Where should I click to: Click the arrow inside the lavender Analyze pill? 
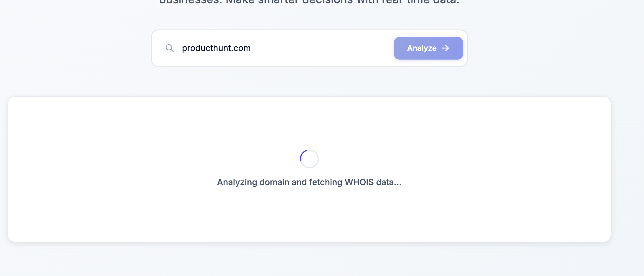446,48
